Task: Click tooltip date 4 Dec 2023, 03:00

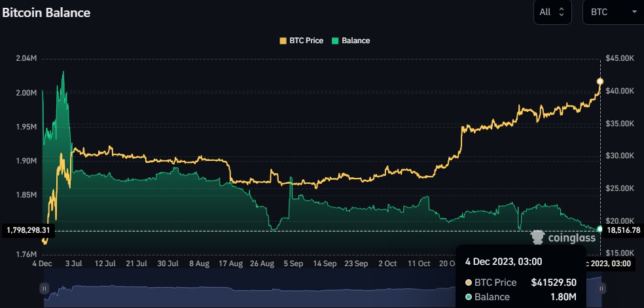Action: (x=503, y=262)
